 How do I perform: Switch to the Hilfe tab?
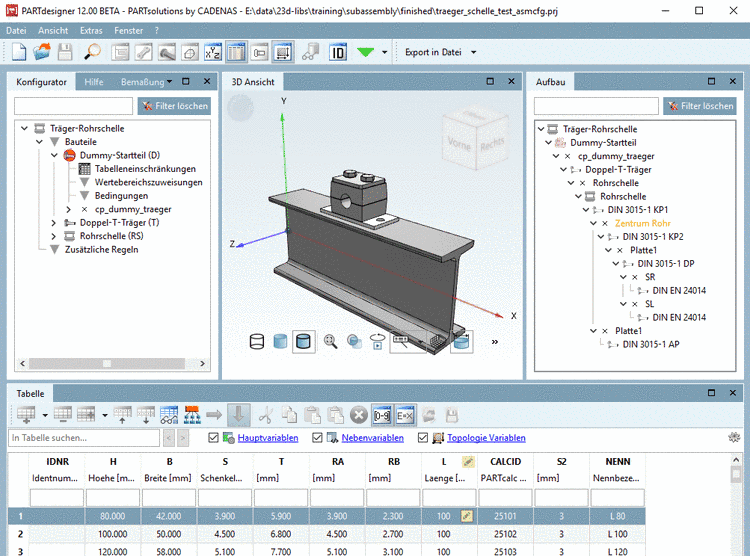(x=94, y=81)
